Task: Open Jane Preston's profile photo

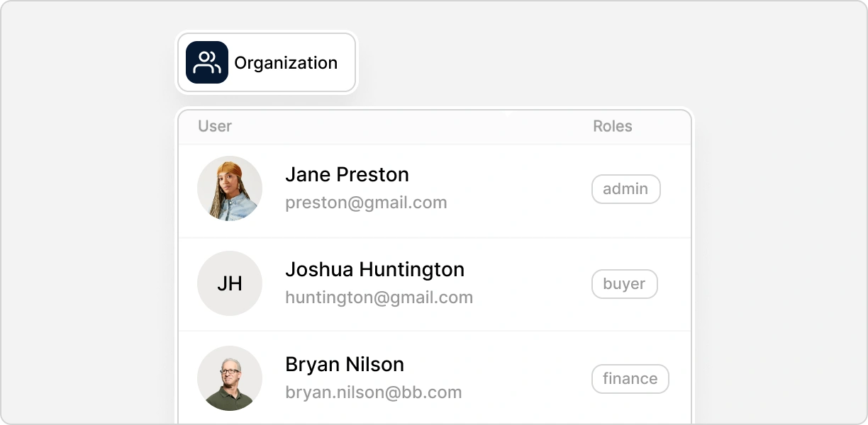Action: pyautogui.click(x=230, y=188)
